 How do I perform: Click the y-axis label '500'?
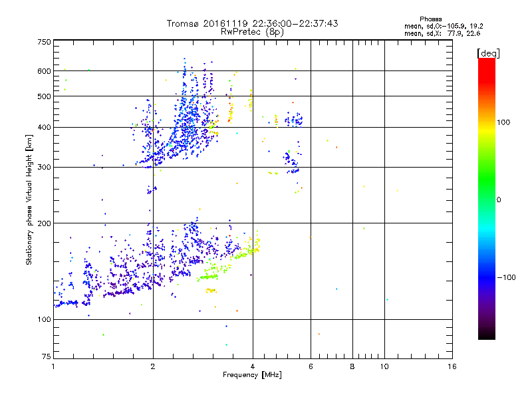pos(44,96)
